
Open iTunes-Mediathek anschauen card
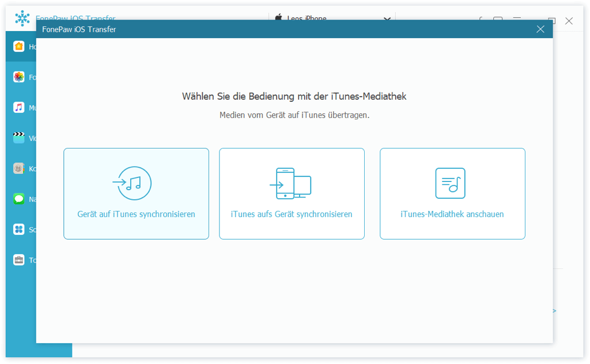click(x=452, y=194)
